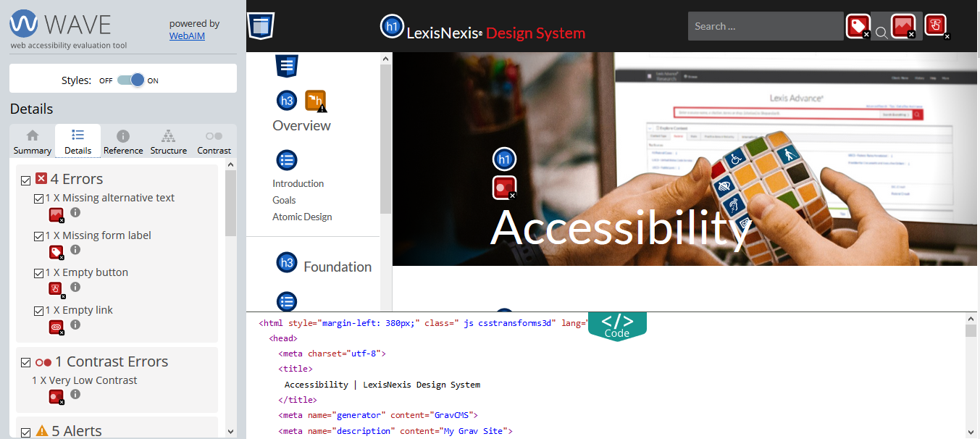
Task: Open the Reference tab
Action: point(123,142)
